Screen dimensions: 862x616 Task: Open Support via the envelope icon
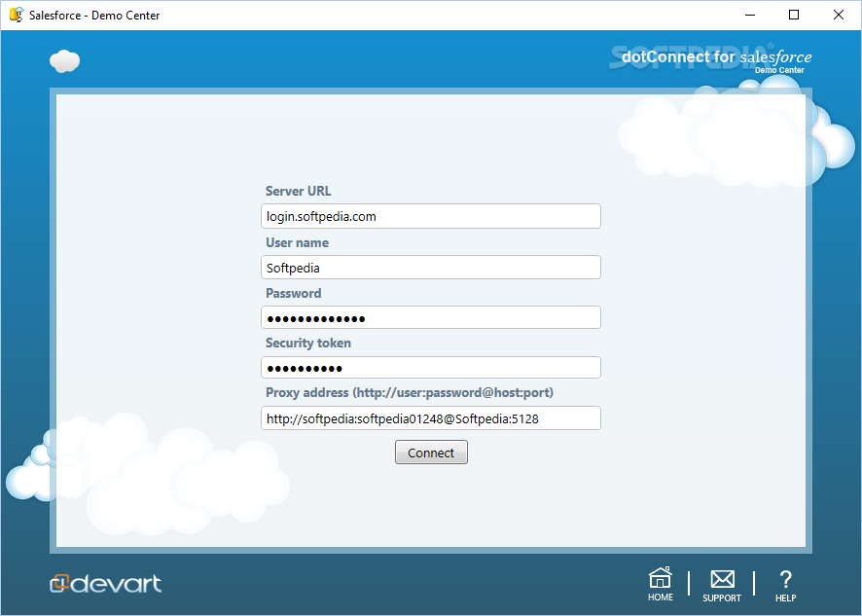pyautogui.click(x=722, y=579)
